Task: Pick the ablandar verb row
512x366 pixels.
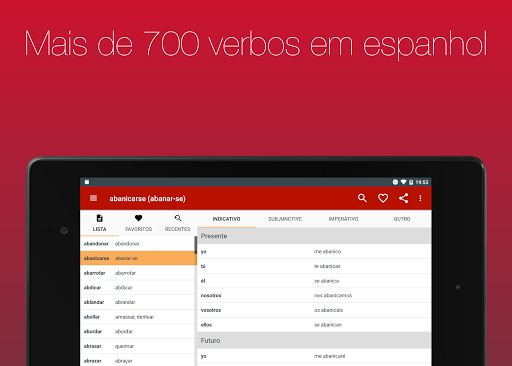Action: 138,302
